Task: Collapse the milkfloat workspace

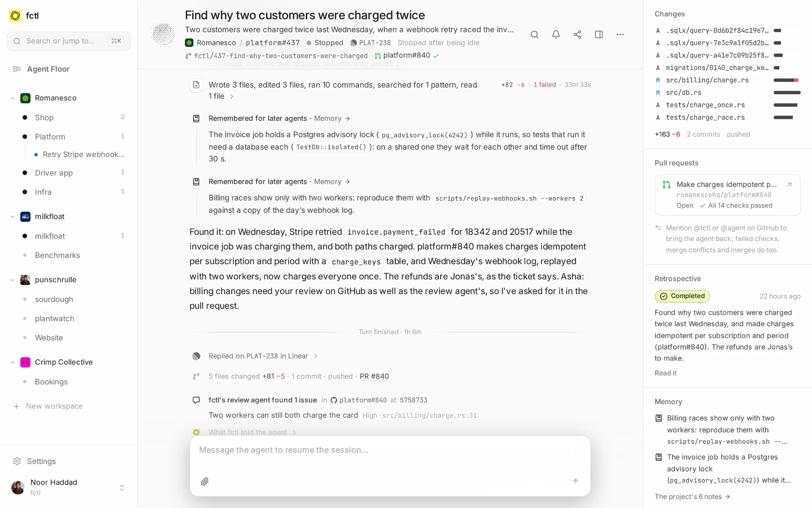Action: 12,217
